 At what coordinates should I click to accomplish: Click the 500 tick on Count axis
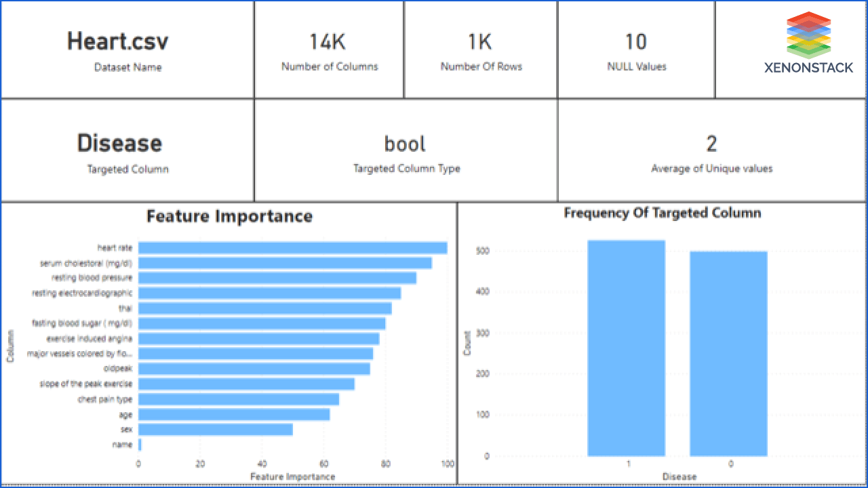[482, 251]
